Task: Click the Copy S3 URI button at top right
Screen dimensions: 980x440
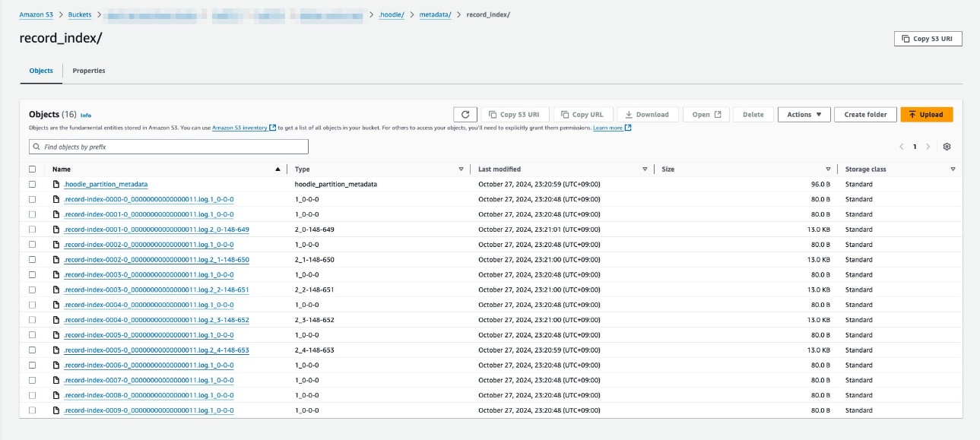Action: [x=928, y=39]
